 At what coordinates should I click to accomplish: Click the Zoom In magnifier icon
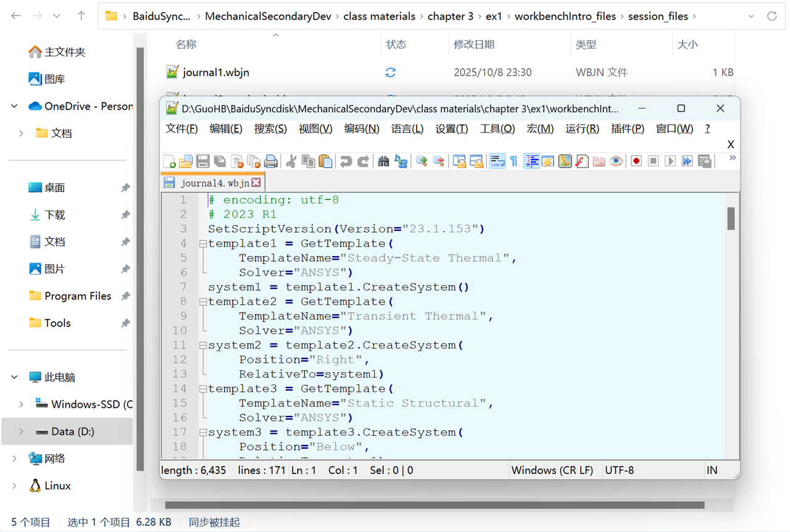pos(422,162)
